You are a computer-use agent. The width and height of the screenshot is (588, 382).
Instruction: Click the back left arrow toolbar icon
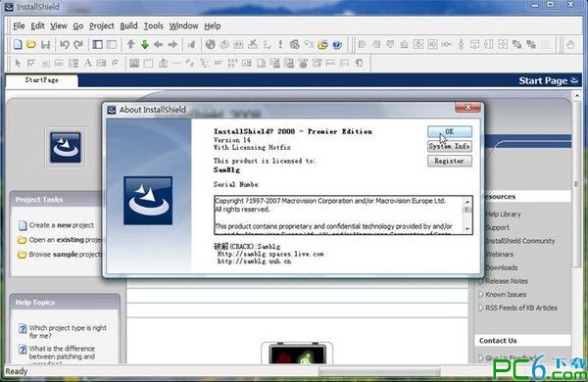[158, 45]
